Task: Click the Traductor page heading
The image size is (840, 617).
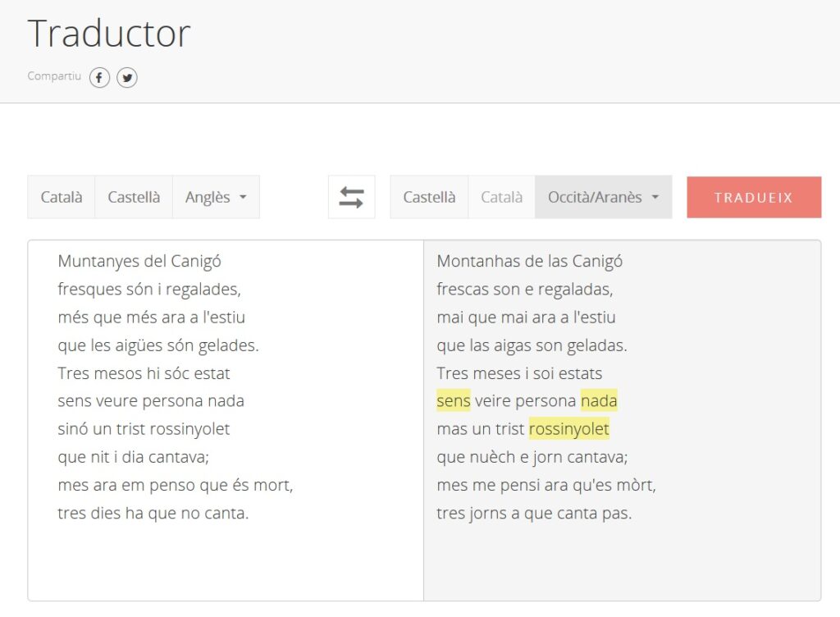Action: (109, 34)
